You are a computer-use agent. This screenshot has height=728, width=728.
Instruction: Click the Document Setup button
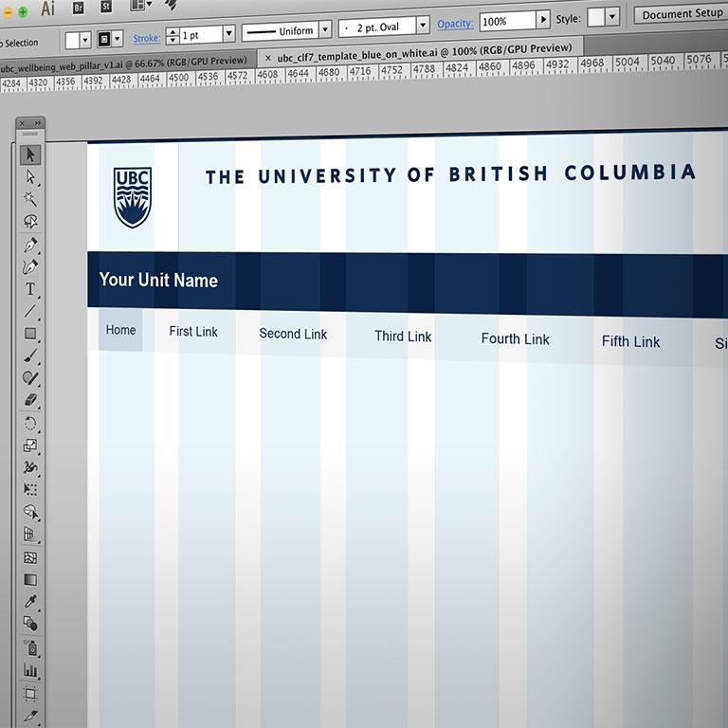coord(682,14)
